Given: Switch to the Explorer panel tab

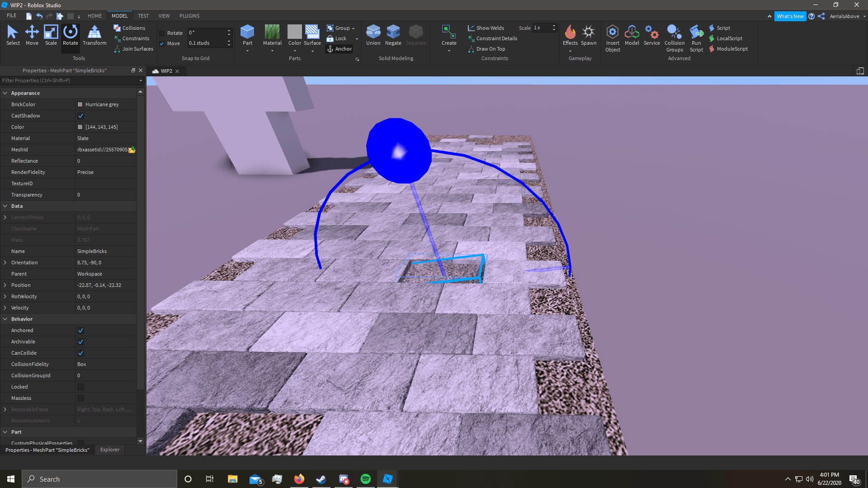Looking at the screenshot, I should [110, 450].
